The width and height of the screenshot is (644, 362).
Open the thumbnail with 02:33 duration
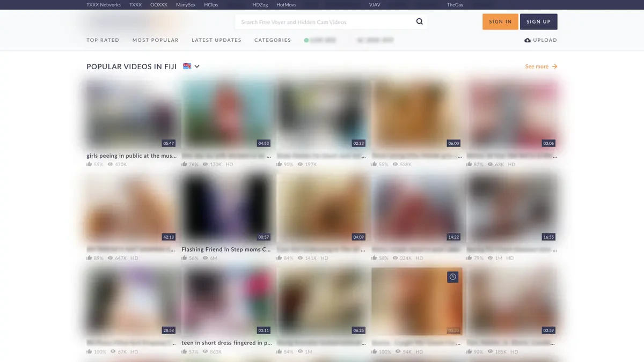(x=322, y=114)
